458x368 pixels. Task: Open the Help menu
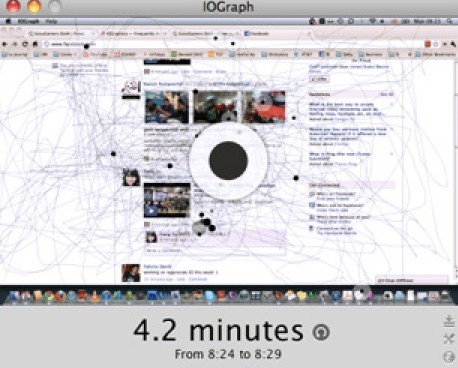click(x=51, y=21)
